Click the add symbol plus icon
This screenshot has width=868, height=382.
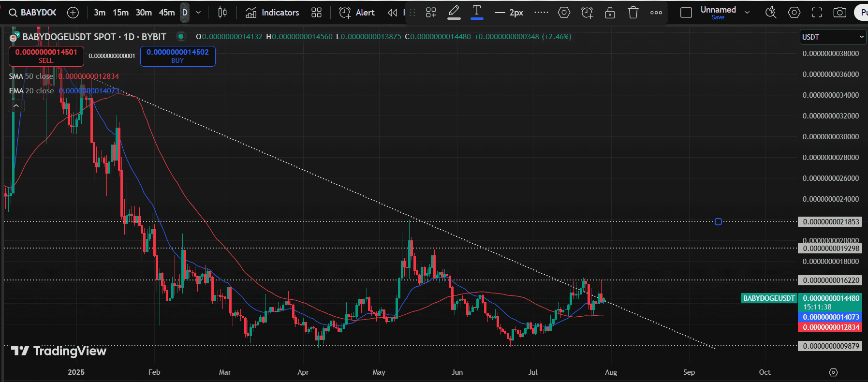click(73, 13)
